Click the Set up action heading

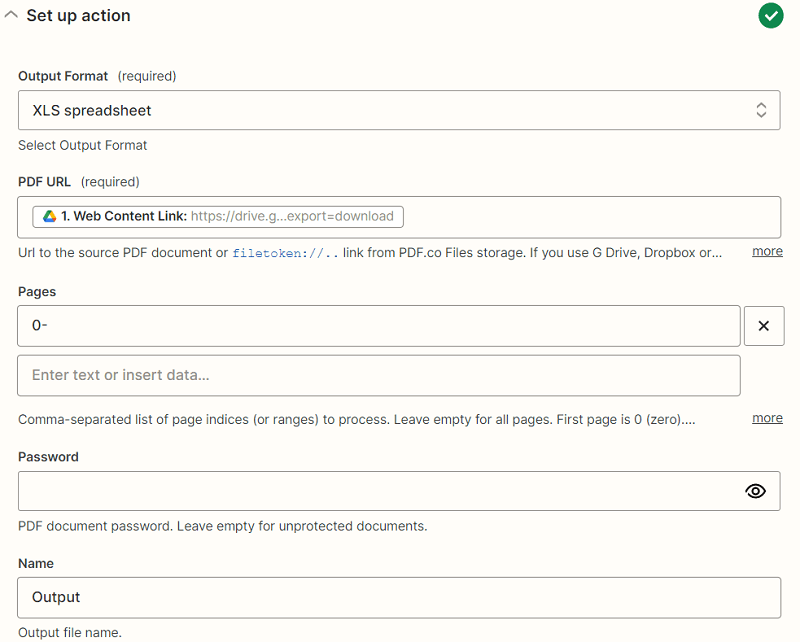pyautogui.click(x=78, y=16)
